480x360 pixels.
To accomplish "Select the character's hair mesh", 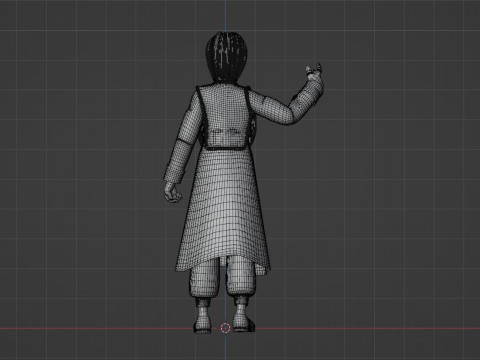I will pyautogui.click(x=227, y=56).
